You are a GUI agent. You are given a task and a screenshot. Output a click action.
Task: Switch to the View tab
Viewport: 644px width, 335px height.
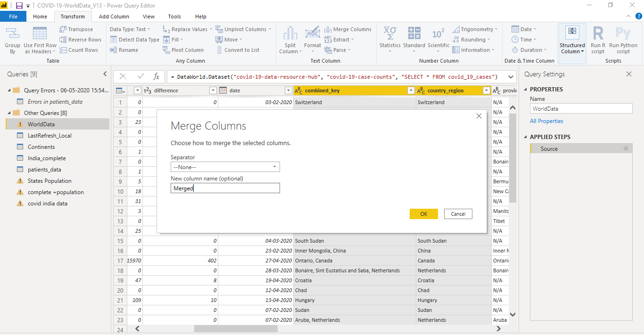(149, 16)
